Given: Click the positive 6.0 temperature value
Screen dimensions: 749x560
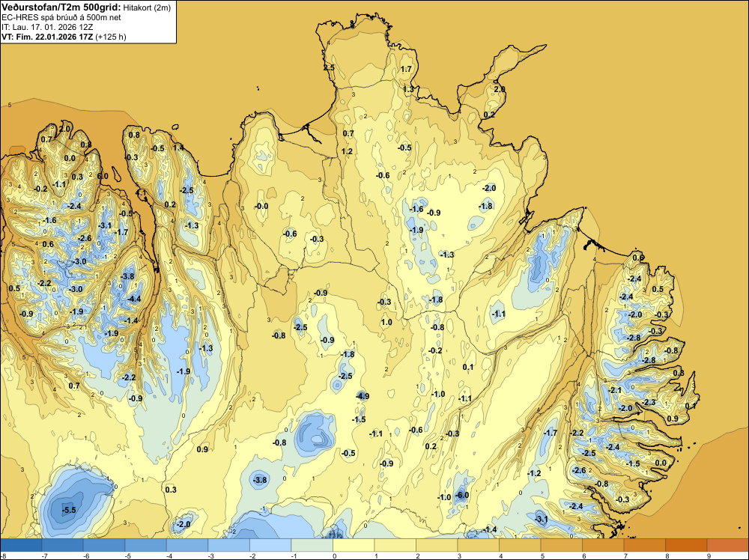Looking at the screenshot, I should click(x=103, y=176).
